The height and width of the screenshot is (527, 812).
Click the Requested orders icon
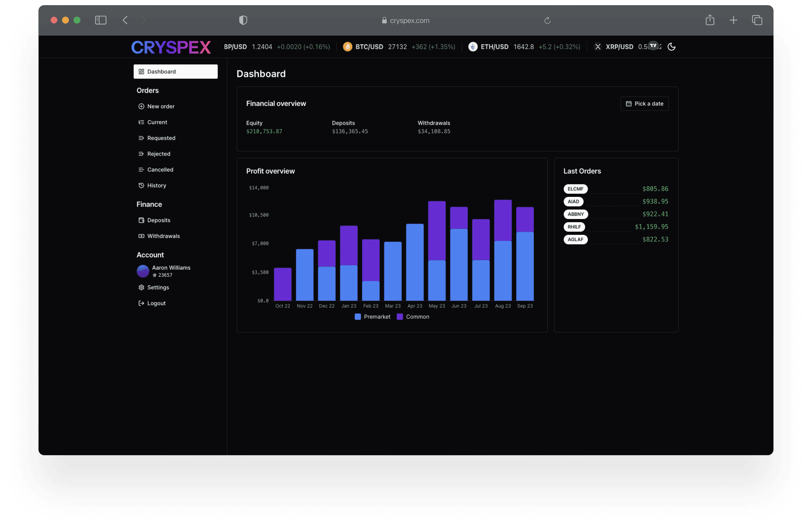(x=140, y=138)
